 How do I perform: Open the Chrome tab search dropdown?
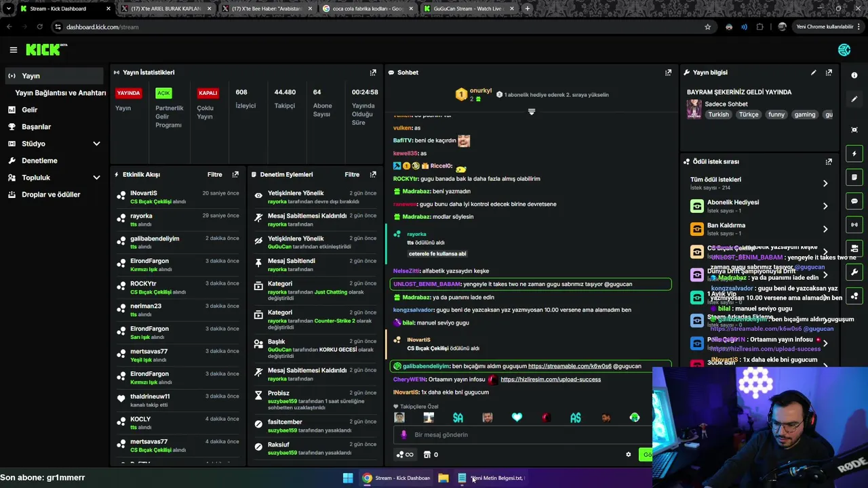(x=9, y=9)
